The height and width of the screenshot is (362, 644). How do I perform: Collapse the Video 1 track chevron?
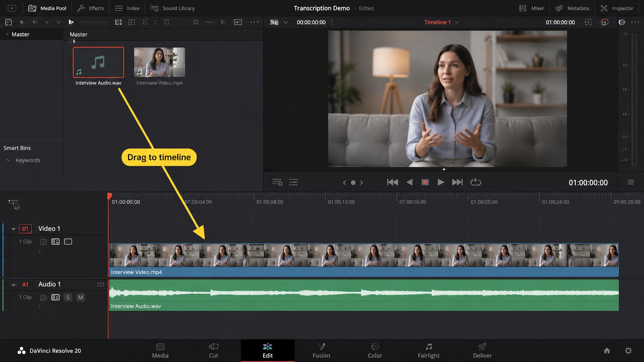point(13,229)
